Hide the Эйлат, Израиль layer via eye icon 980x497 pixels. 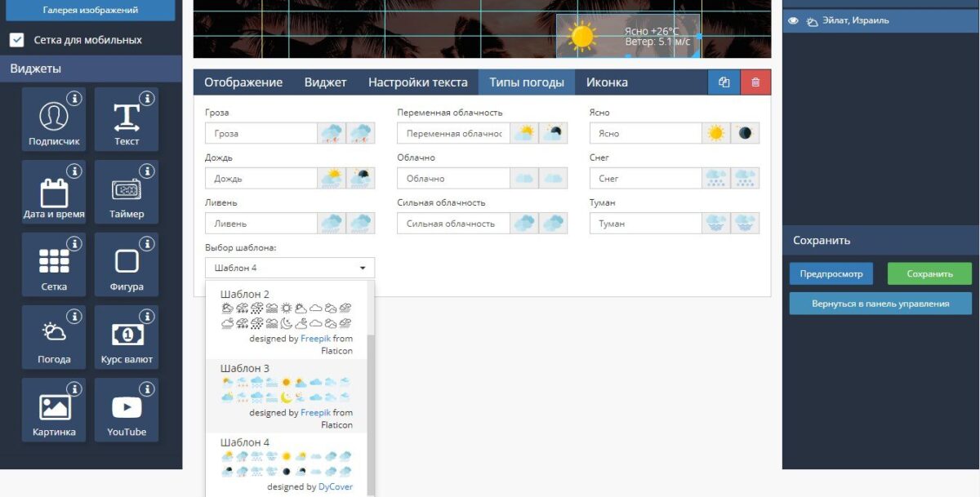point(793,21)
